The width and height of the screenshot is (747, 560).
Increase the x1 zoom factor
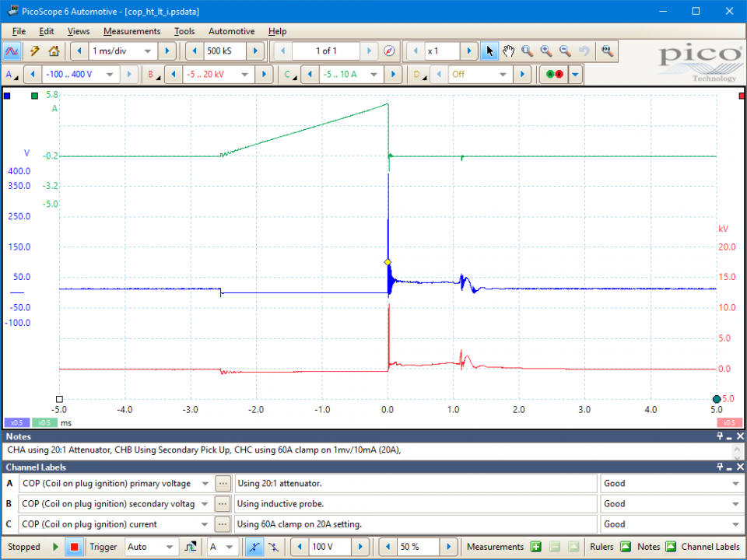click(468, 51)
